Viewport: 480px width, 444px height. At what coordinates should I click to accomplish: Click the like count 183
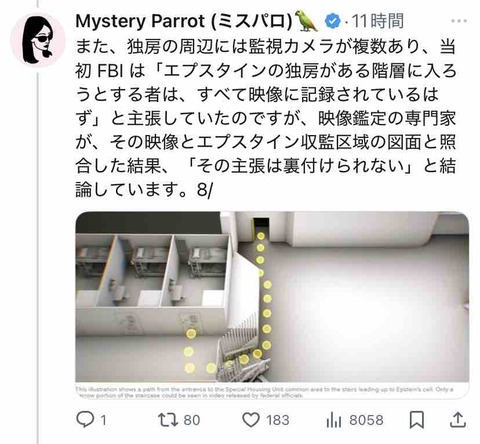coord(278,420)
